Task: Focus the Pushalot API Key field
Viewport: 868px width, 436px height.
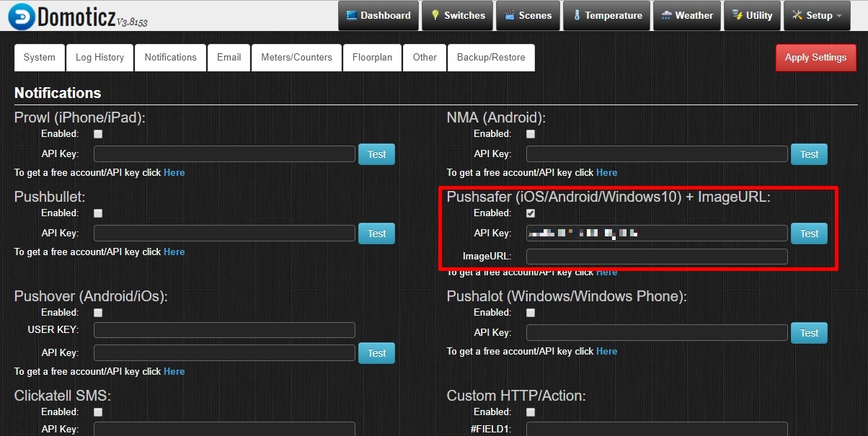Action: pyautogui.click(x=657, y=333)
